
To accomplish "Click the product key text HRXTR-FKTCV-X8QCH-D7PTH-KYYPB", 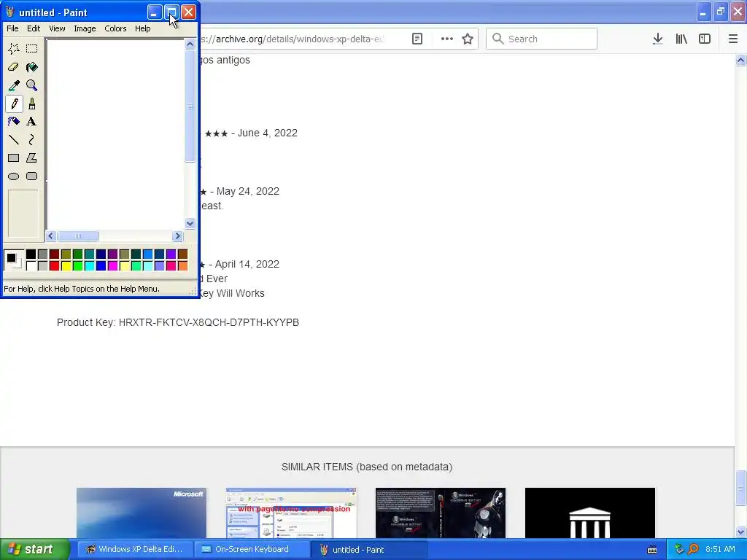I will click(209, 322).
